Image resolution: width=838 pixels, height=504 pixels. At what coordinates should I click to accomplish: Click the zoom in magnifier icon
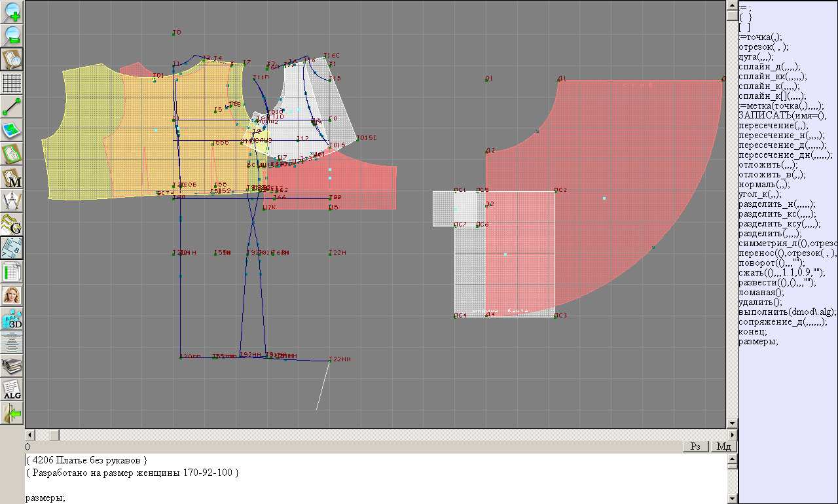click(12, 12)
